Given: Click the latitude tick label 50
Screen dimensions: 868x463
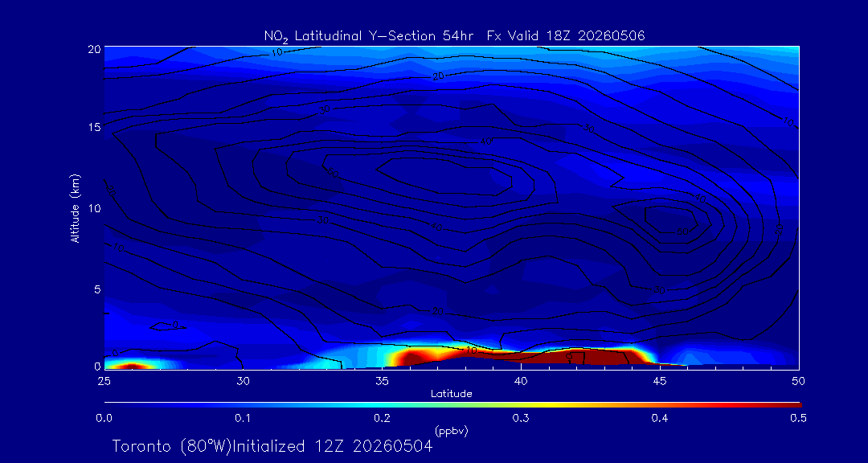Looking at the screenshot, I should (798, 380).
